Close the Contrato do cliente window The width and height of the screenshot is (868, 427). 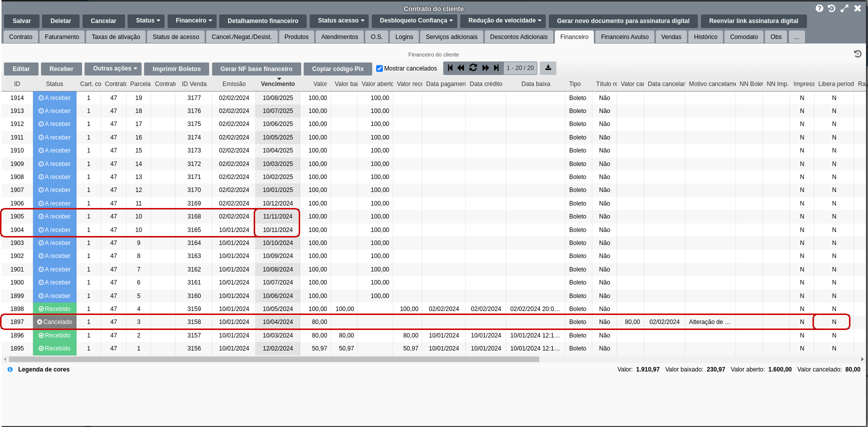click(857, 8)
